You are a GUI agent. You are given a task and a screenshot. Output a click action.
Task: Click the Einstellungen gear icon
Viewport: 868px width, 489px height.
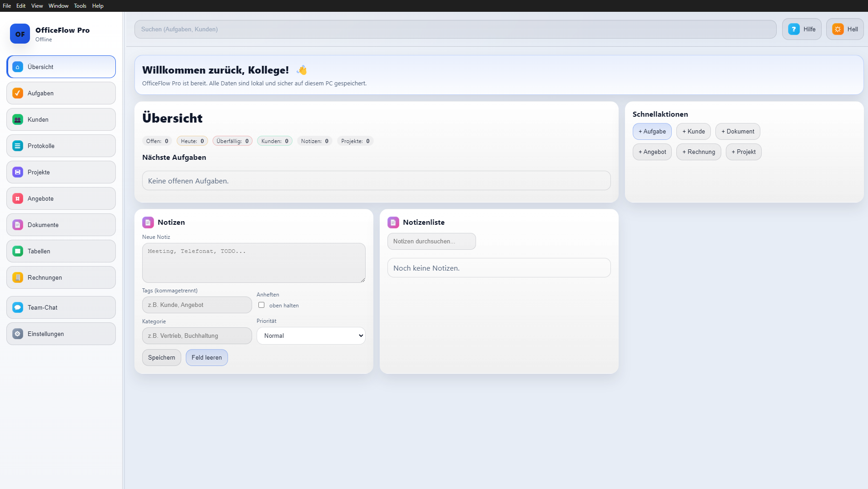pos(18,334)
